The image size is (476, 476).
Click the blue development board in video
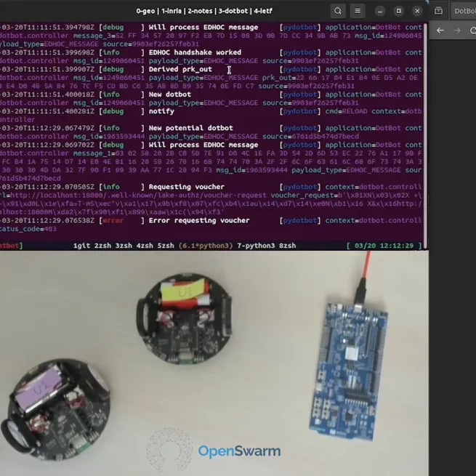(349, 371)
